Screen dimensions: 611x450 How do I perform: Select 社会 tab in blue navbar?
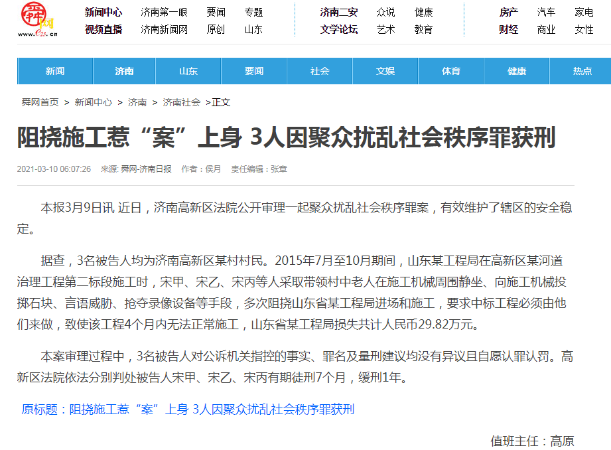320,71
